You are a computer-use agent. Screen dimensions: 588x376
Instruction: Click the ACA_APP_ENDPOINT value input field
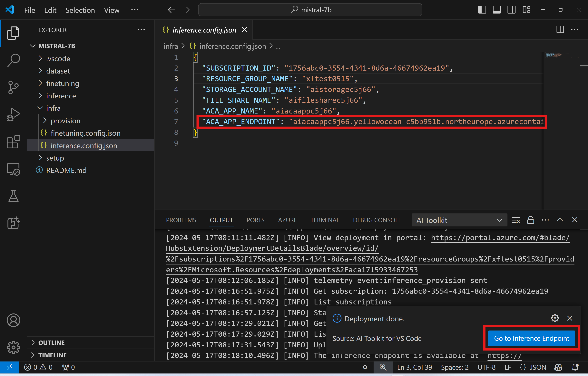pyautogui.click(x=416, y=122)
